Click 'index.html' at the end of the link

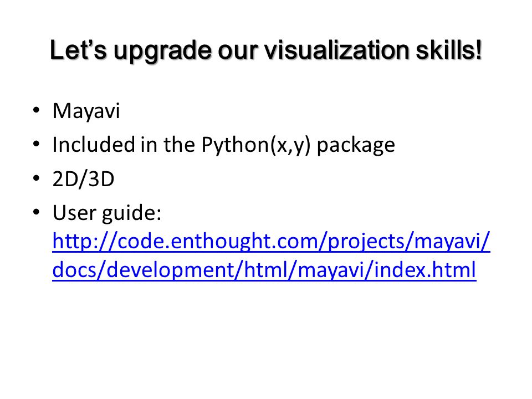[425, 270]
